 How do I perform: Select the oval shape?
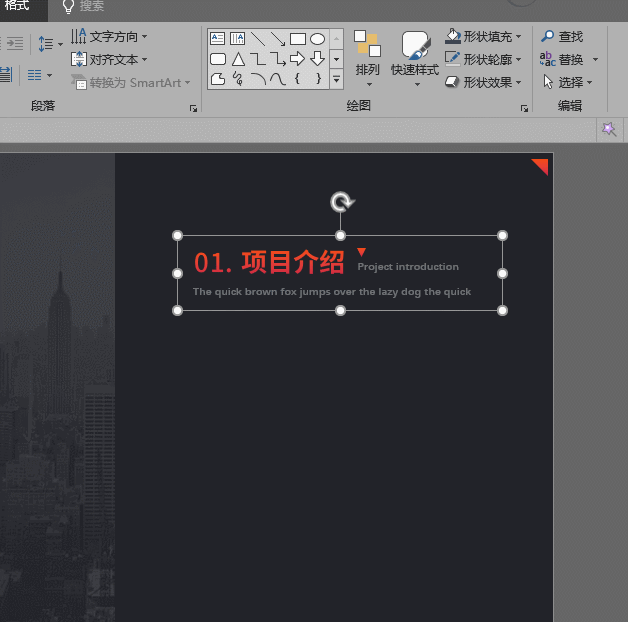317,39
